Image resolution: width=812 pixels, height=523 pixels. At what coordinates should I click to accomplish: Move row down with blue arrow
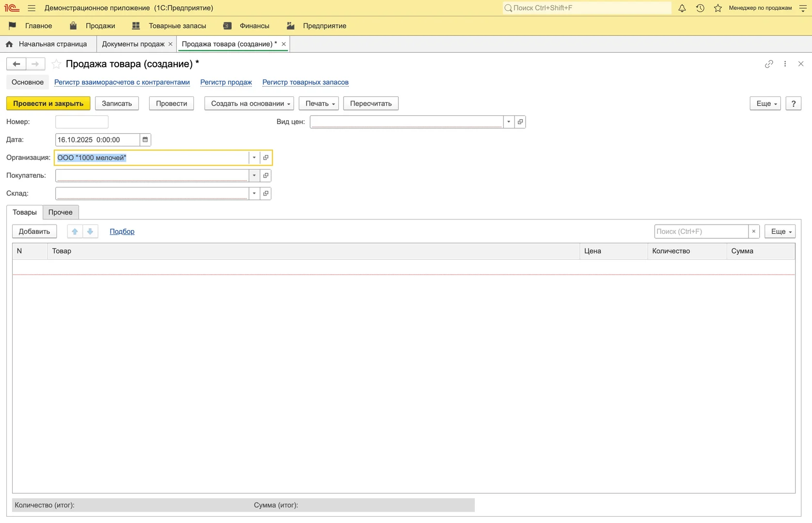coord(90,231)
